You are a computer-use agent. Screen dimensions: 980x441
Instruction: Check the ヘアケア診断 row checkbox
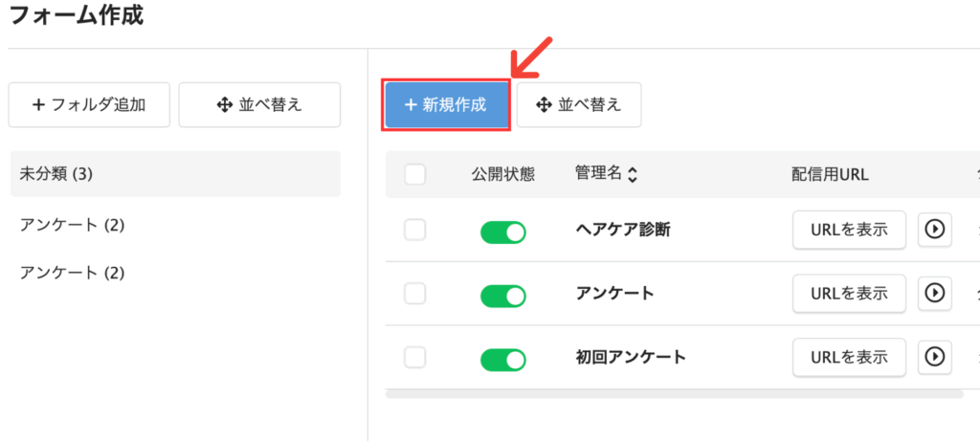pos(415,230)
